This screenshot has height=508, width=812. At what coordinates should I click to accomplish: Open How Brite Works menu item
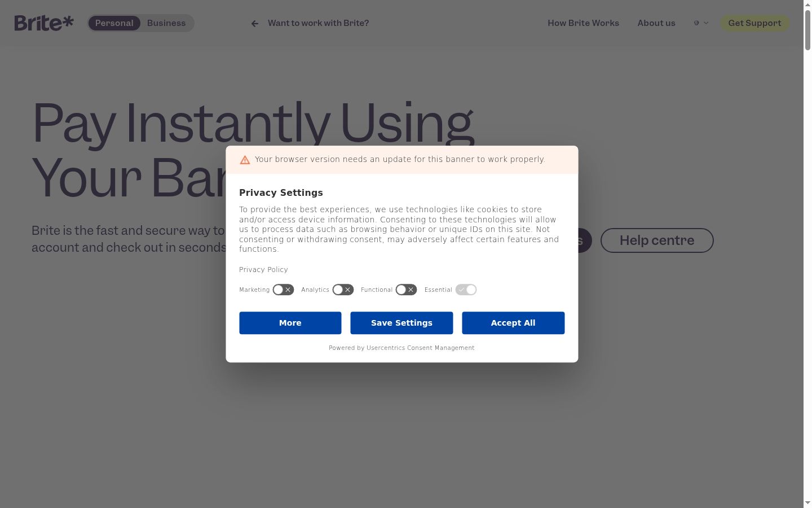[583, 23]
